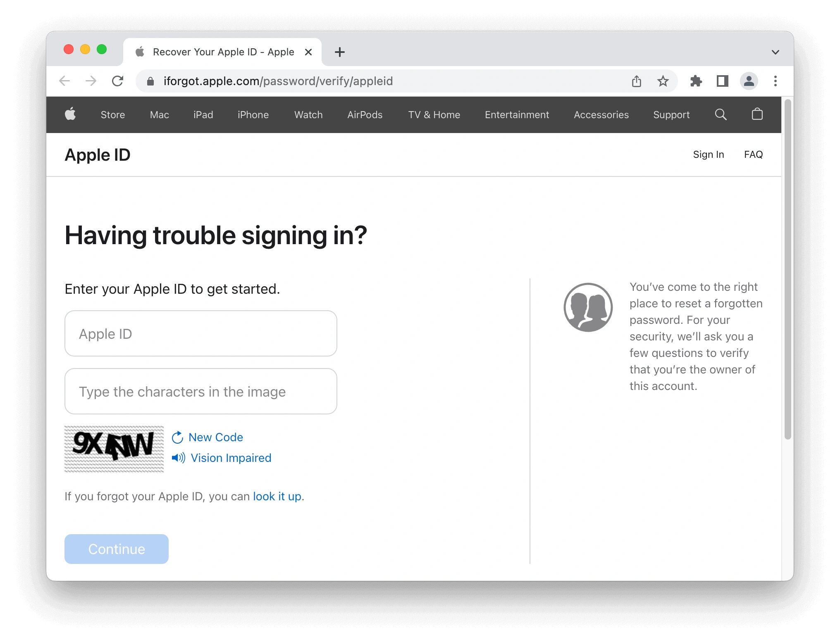Click the account profile icon in browser toolbar
The width and height of the screenshot is (840, 642).
(749, 81)
